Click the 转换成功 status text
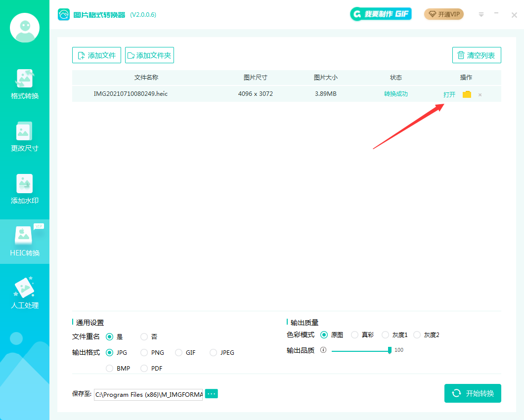 [395, 94]
